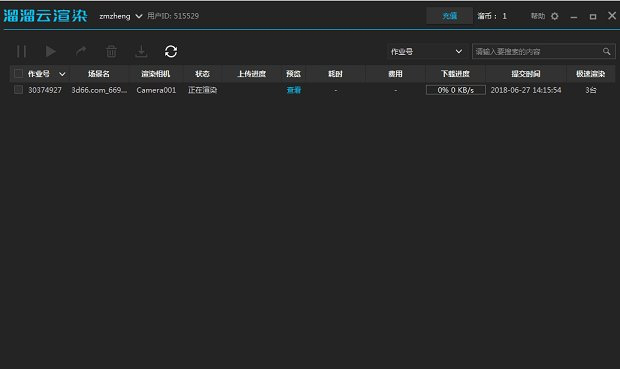The image size is (620, 383).
Task: Click the magnifier search icon
Action: pyautogui.click(x=607, y=51)
